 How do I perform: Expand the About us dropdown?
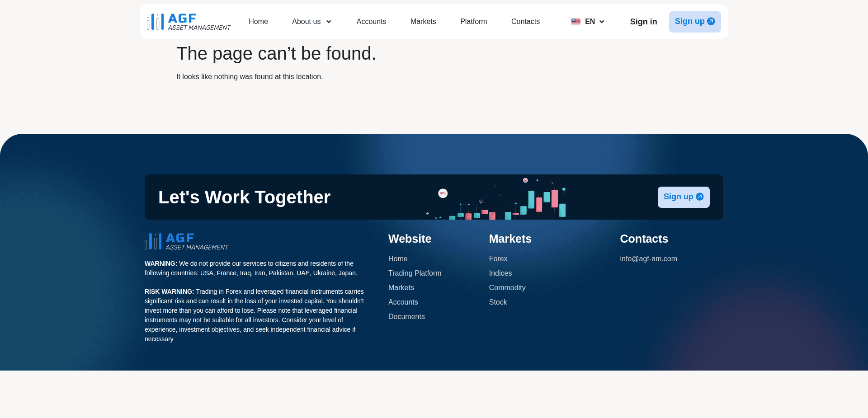tap(306, 21)
